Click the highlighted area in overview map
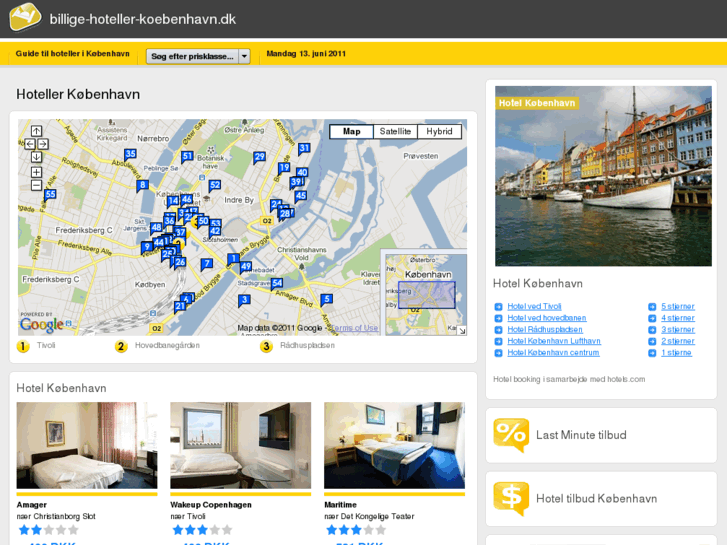This screenshot has width=727, height=545. tap(427, 295)
